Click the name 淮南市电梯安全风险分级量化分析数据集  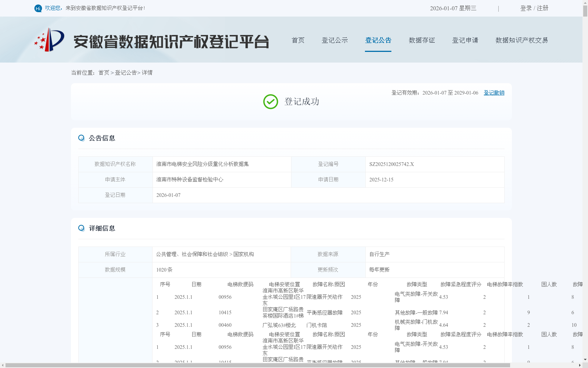202,164
